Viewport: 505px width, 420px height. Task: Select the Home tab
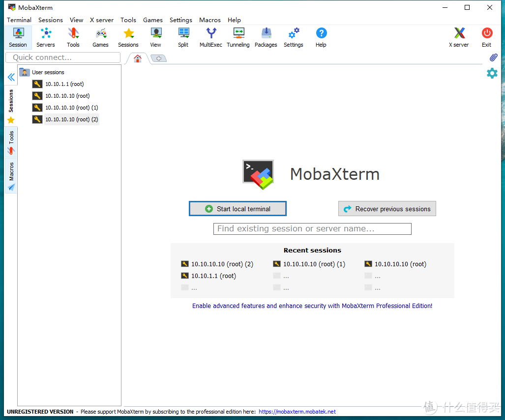tap(138, 58)
